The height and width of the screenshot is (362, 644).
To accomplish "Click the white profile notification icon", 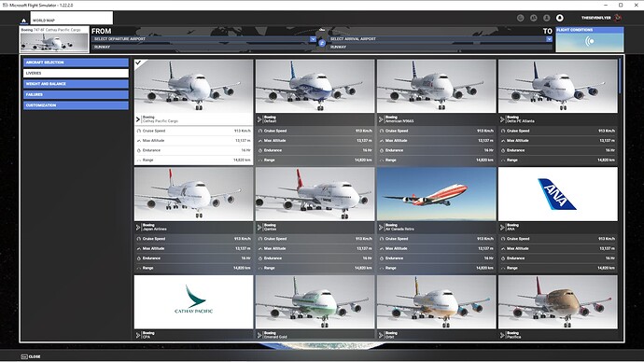I will pos(559,18).
